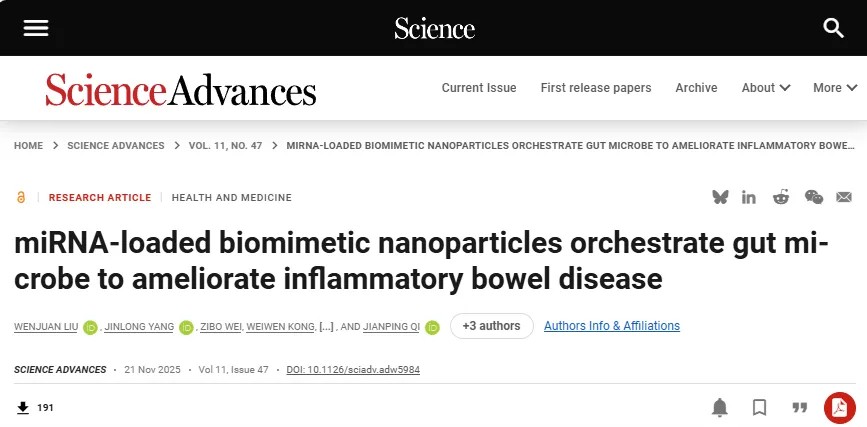The height and width of the screenshot is (427, 867).
Task: Open the cite quotation icon
Action: click(x=799, y=407)
